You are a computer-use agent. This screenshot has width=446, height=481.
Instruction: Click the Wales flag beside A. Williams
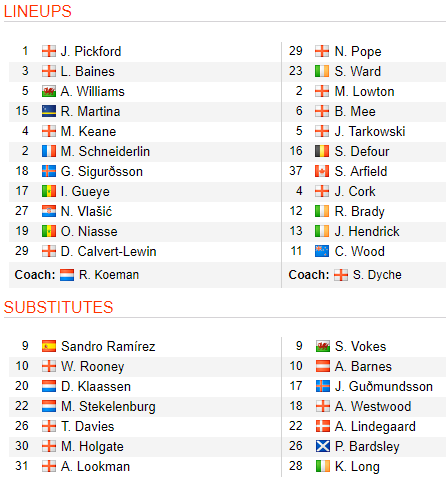pyautogui.click(x=49, y=91)
